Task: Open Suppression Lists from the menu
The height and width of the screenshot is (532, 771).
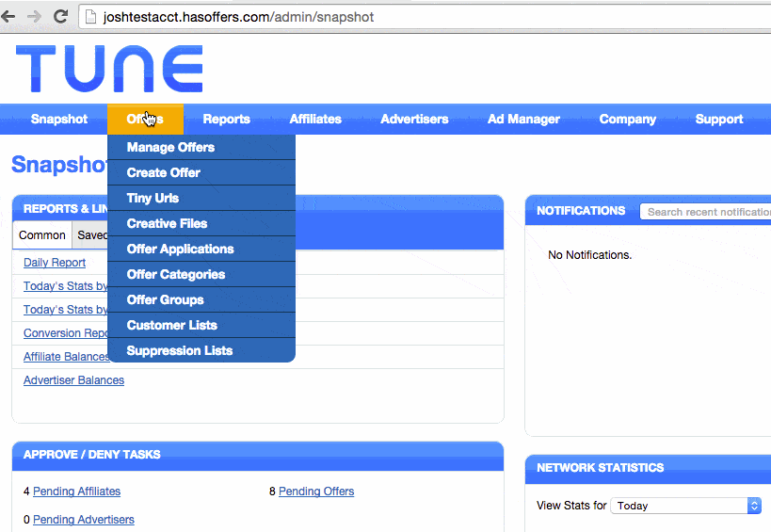Action: 201,350
